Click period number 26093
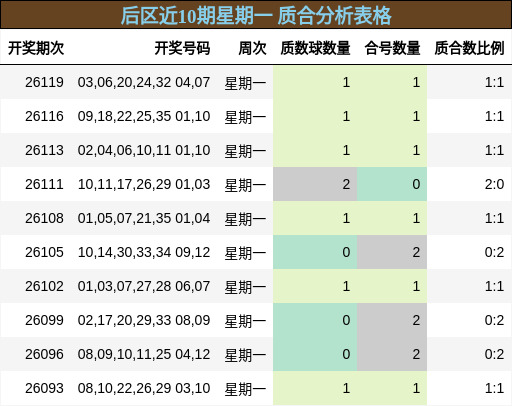 (x=44, y=388)
